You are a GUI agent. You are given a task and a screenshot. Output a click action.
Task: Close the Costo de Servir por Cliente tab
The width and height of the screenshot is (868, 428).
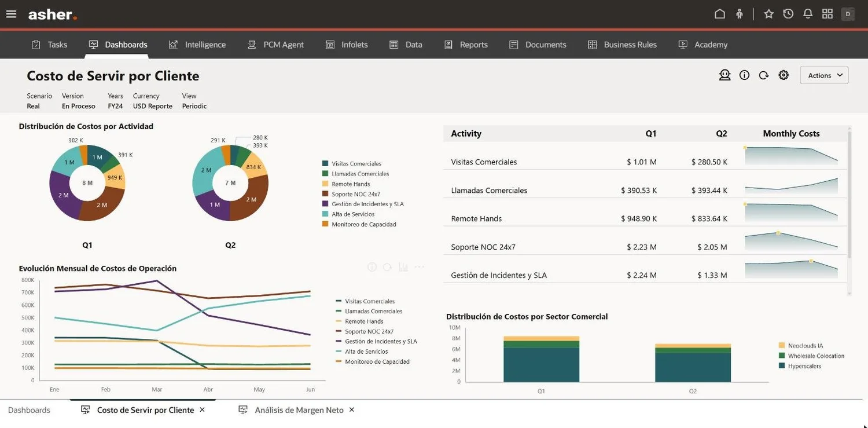pos(202,409)
